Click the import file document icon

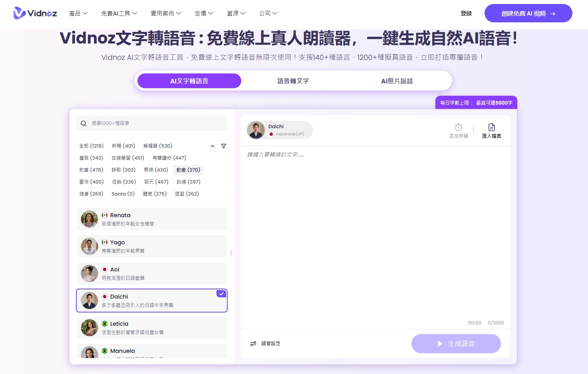tap(492, 127)
